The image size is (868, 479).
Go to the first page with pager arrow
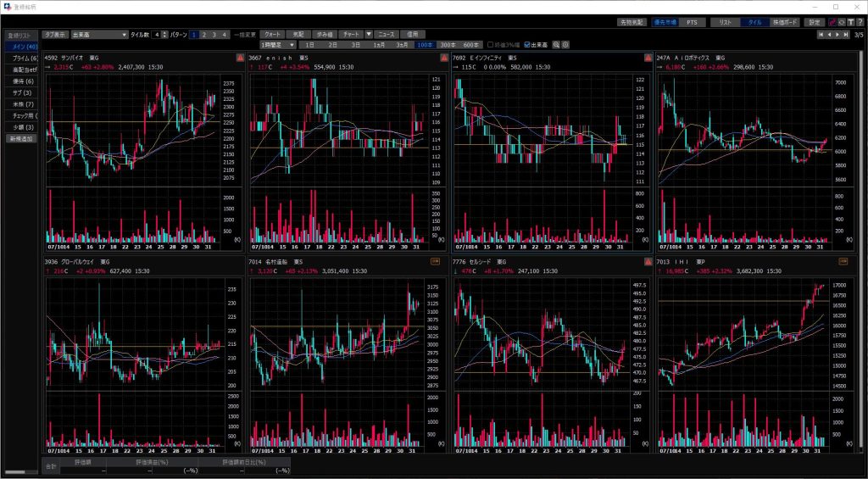[x=820, y=35]
